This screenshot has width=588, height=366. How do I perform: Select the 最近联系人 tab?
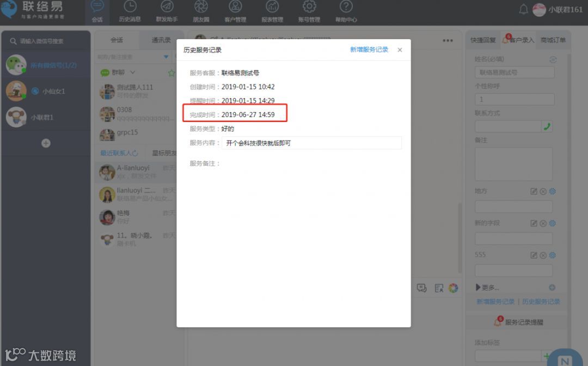116,153
